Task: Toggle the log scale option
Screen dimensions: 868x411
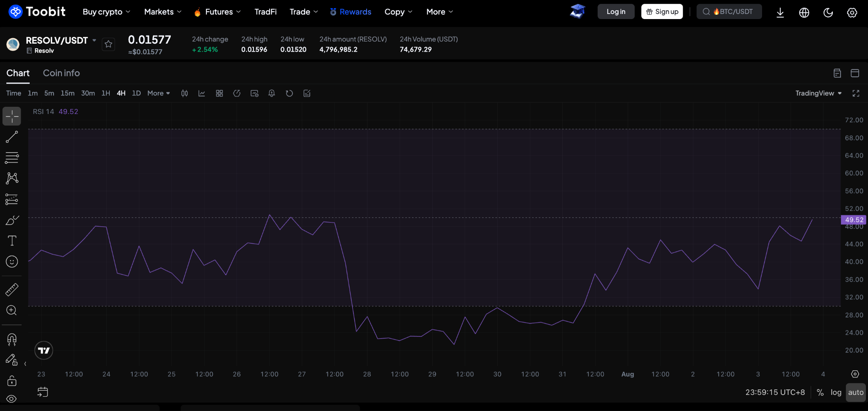Action: (x=836, y=392)
